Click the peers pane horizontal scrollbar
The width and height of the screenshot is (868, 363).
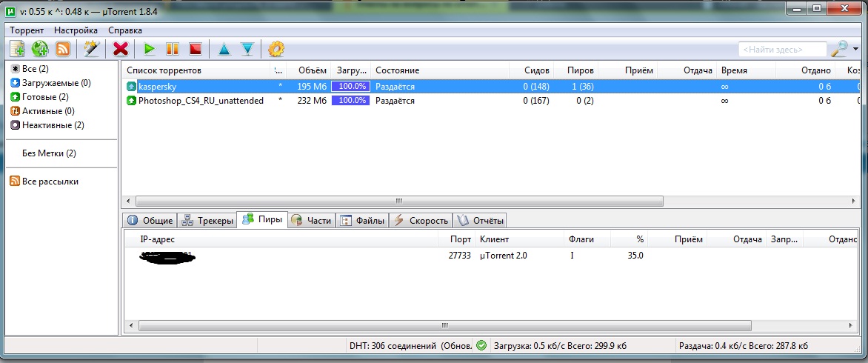(443, 325)
